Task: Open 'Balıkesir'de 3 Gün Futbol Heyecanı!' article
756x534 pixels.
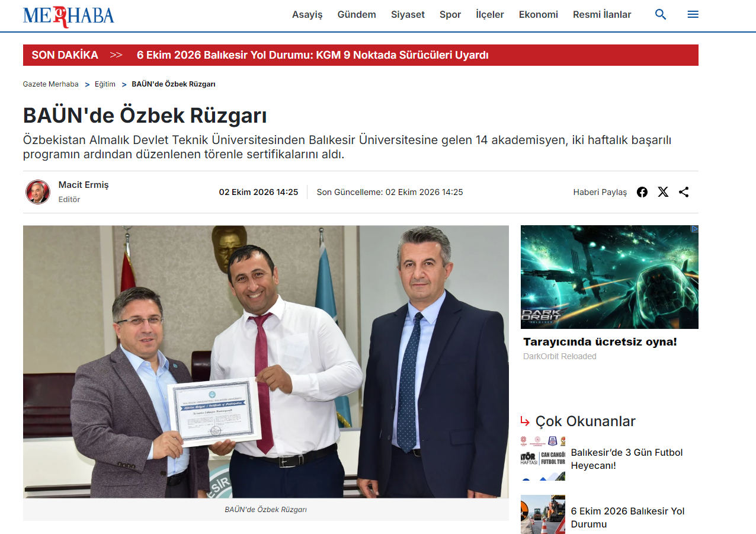Action: [x=627, y=459]
